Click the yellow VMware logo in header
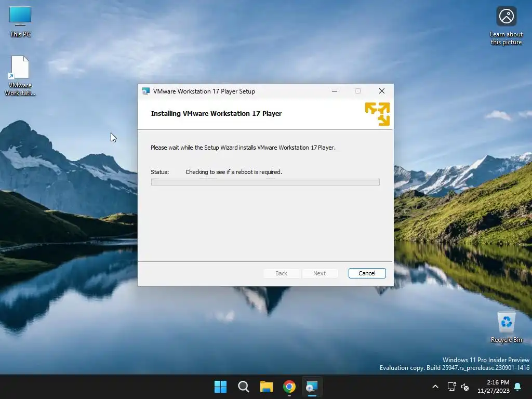 [x=377, y=114]
